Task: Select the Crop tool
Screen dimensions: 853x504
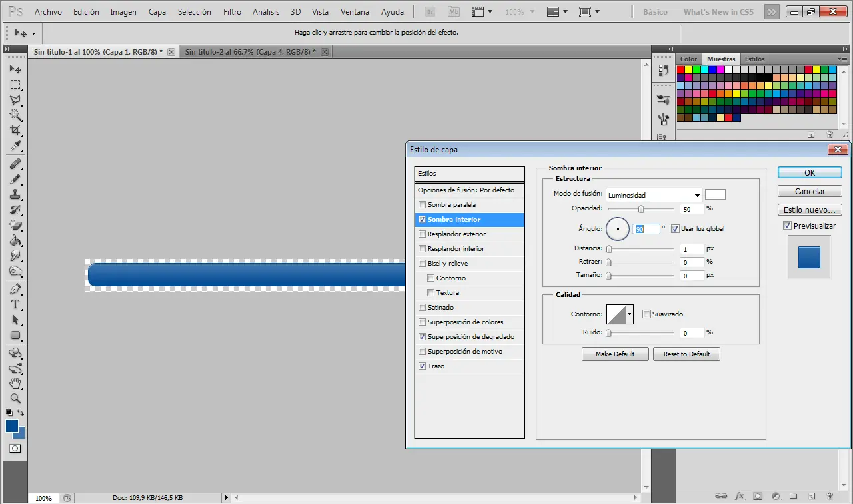Action: pos(15,130)
